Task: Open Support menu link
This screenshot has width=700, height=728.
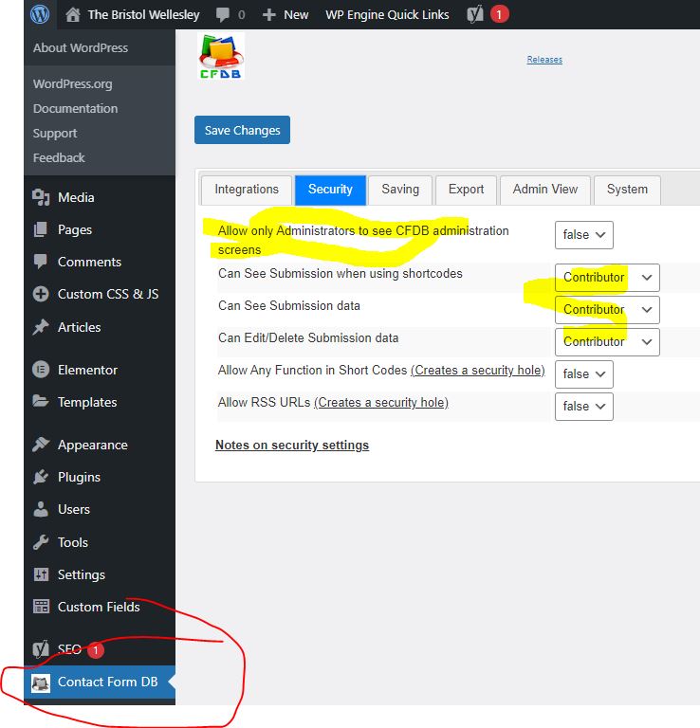Action: pyautogui.click(x=55, y=134)
